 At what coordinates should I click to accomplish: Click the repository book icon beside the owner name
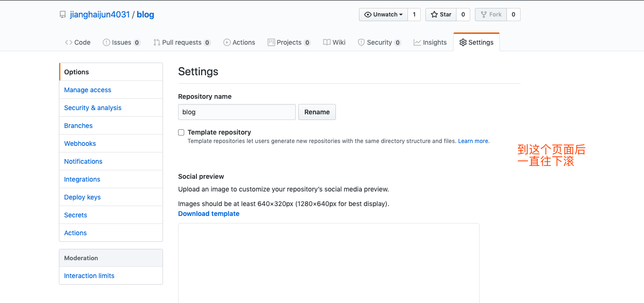click(63, 15)
